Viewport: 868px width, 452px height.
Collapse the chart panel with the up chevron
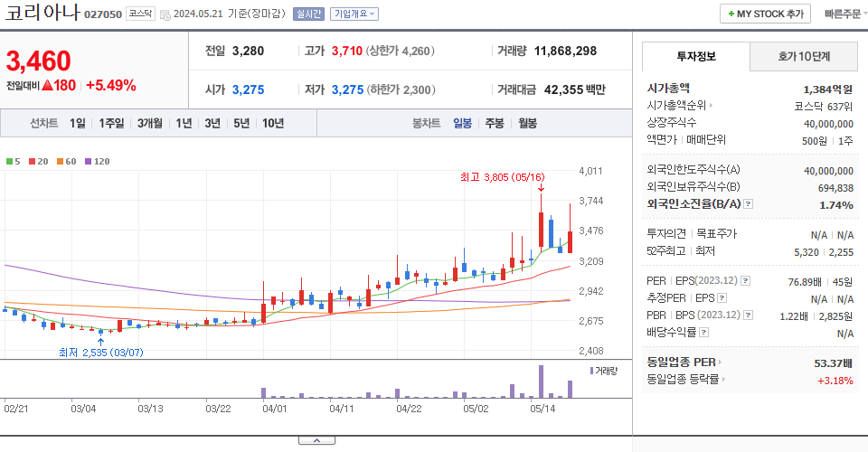click(x=316, y=440)
